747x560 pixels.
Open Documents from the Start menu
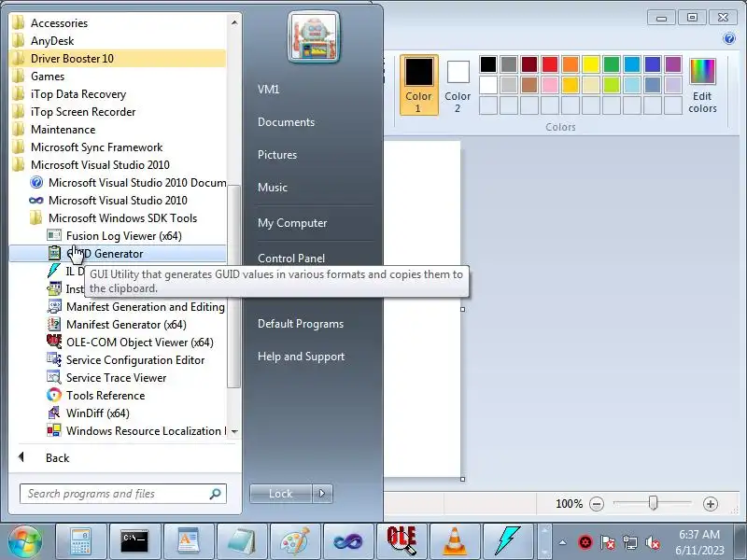click(287, 122)
